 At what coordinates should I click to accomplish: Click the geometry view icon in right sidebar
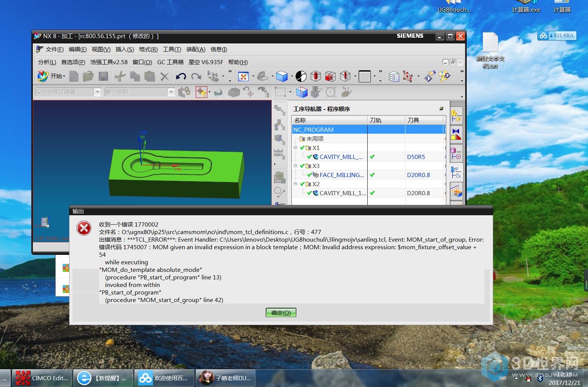(456, 154)
